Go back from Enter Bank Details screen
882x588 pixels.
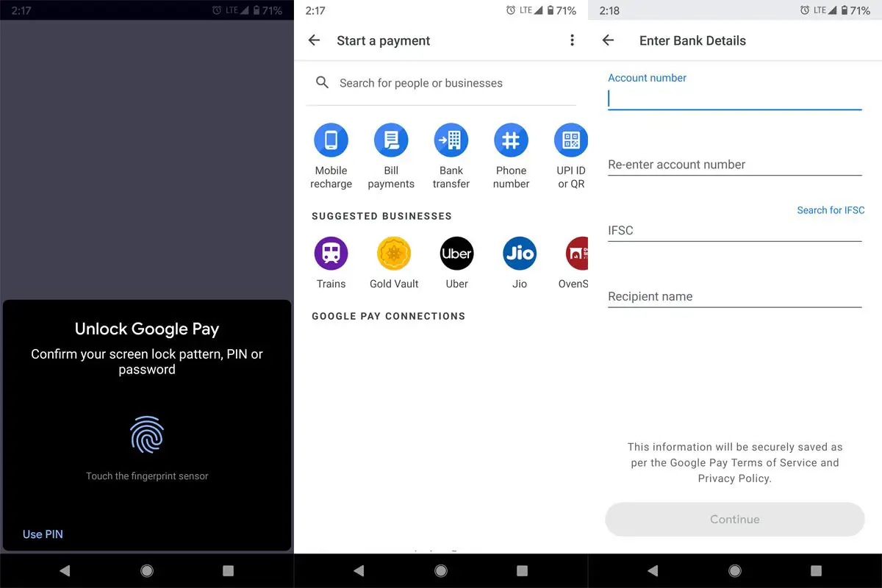pos(608,40)
